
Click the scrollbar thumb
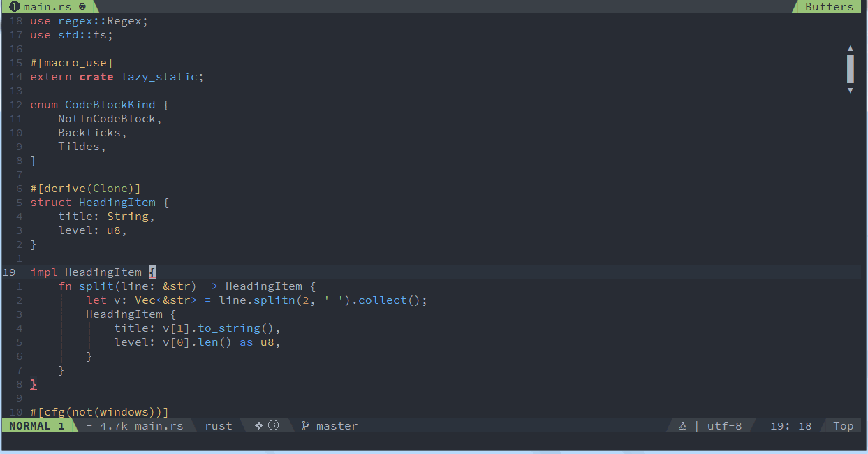pos(850,69)
